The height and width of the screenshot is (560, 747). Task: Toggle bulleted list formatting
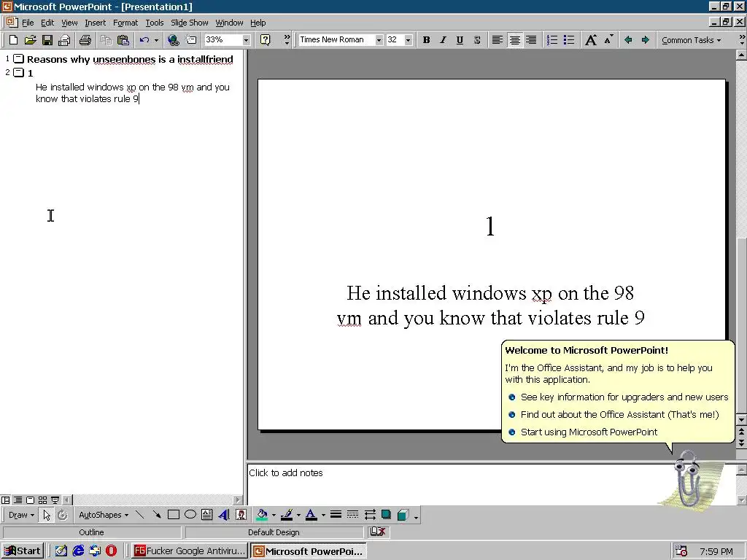569,40
